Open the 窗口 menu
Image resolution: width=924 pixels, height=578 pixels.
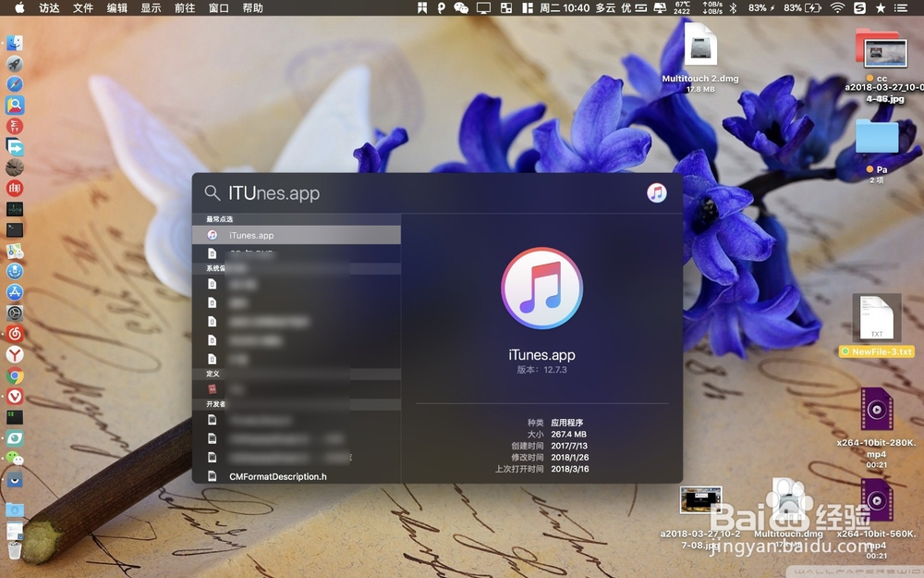(x=219, y=7)
